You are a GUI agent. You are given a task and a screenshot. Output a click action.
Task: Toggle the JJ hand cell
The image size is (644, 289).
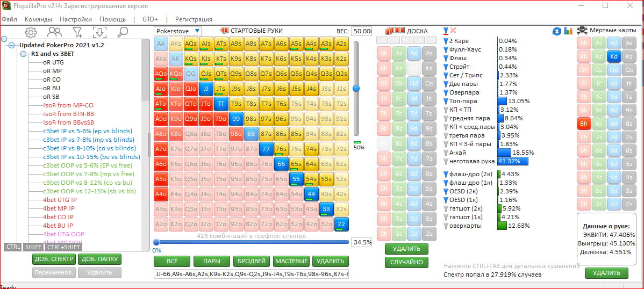click(x=206, y=88)
